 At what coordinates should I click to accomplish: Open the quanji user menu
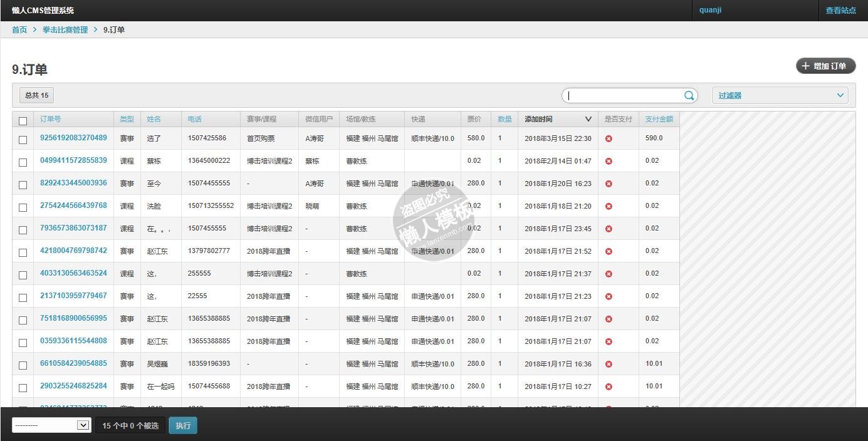tap(711, 10)
